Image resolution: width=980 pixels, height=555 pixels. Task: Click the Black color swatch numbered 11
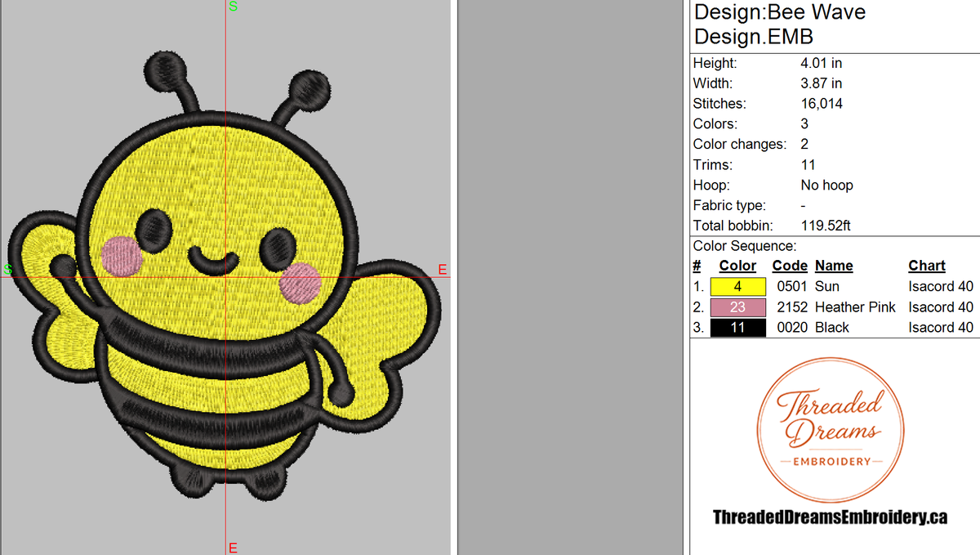tap(738, 328)
